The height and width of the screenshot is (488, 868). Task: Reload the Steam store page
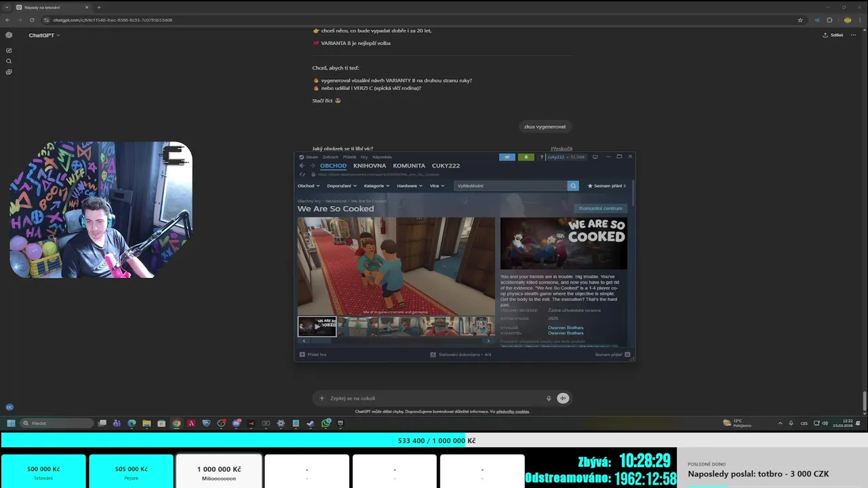[x=303, y=174]
